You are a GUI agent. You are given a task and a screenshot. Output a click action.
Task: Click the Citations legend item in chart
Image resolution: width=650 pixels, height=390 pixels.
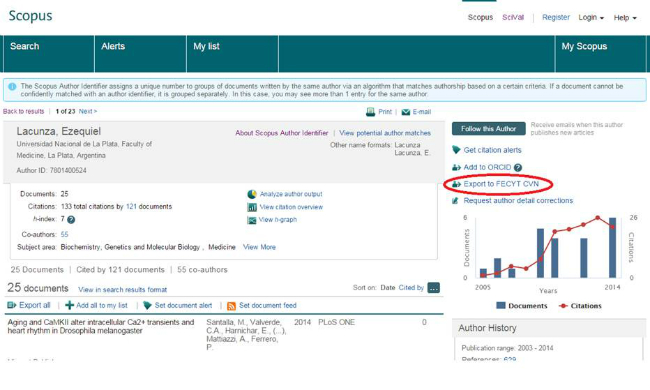tap(580, 306)
